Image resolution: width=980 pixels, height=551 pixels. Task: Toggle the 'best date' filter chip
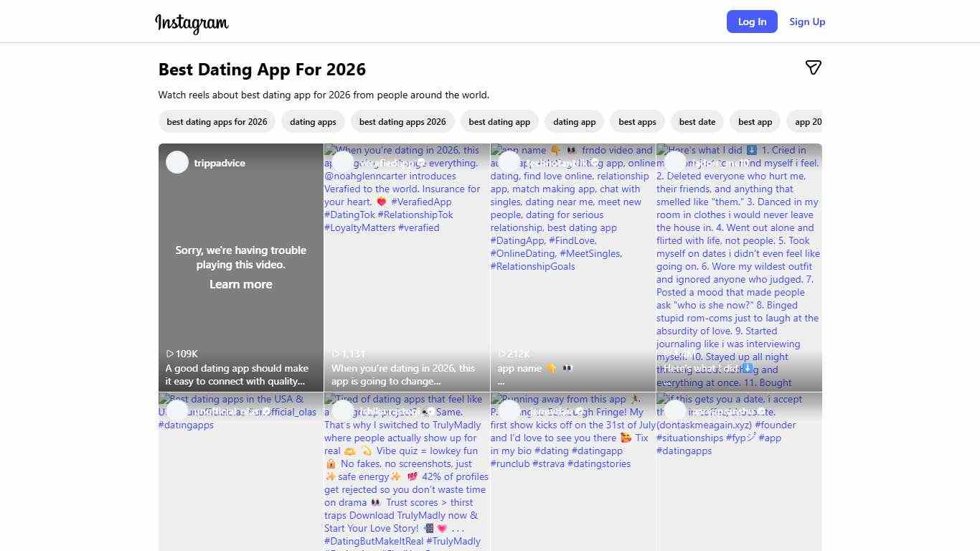(x=697, y=121)
